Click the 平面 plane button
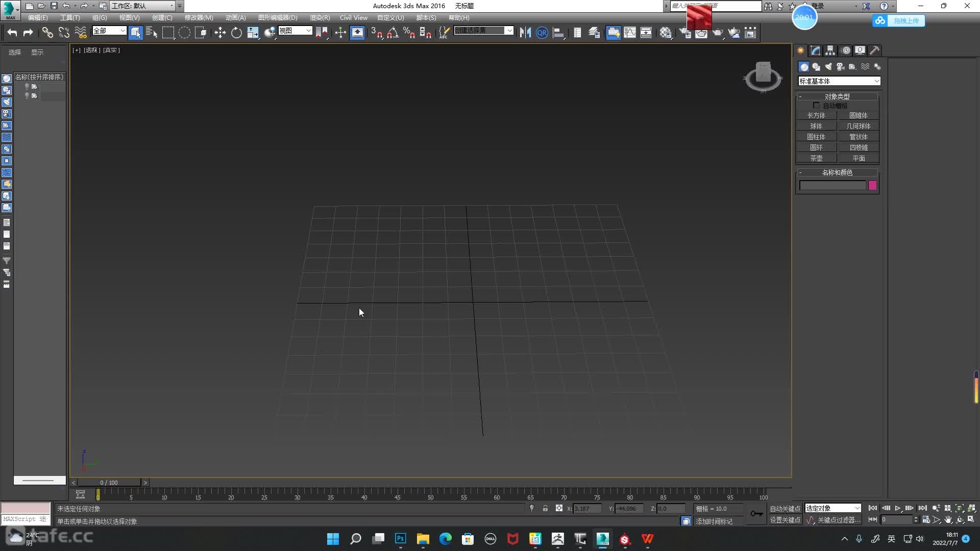This screenshot has height=551, width=980. pyautogui.click(x=859, y=158)
